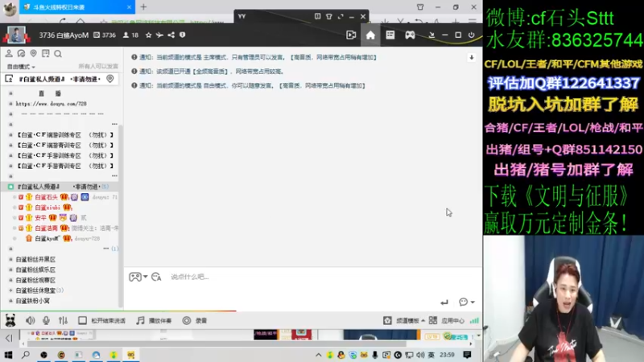Open the YY home page icon
The width and height of the screenshot is (644, 362).
[370, 35]
